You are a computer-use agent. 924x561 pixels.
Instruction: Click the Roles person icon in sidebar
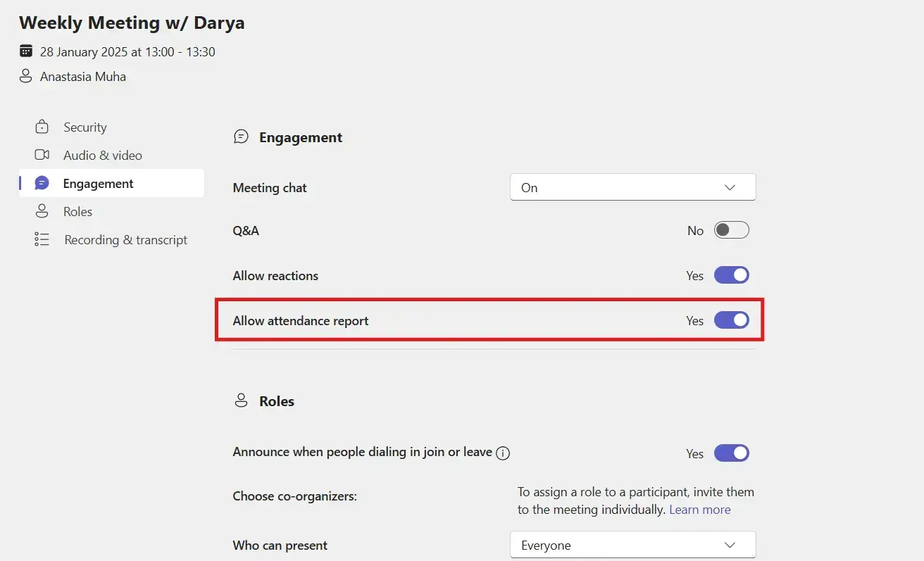click(x=42, y=211)
